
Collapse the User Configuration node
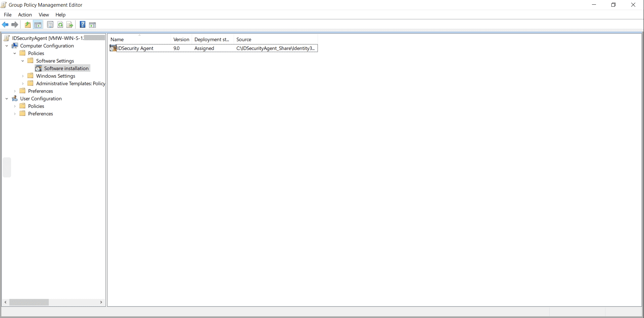(7, 99)
